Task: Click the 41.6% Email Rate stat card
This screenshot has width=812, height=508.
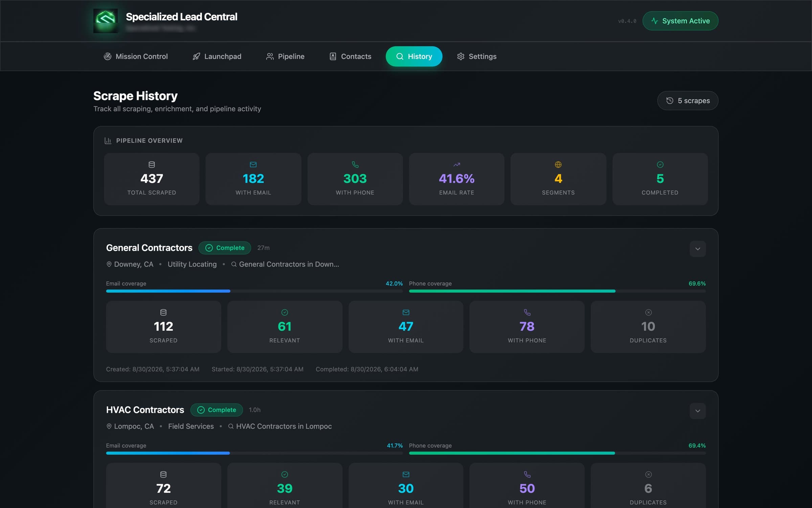Action: 457,179
